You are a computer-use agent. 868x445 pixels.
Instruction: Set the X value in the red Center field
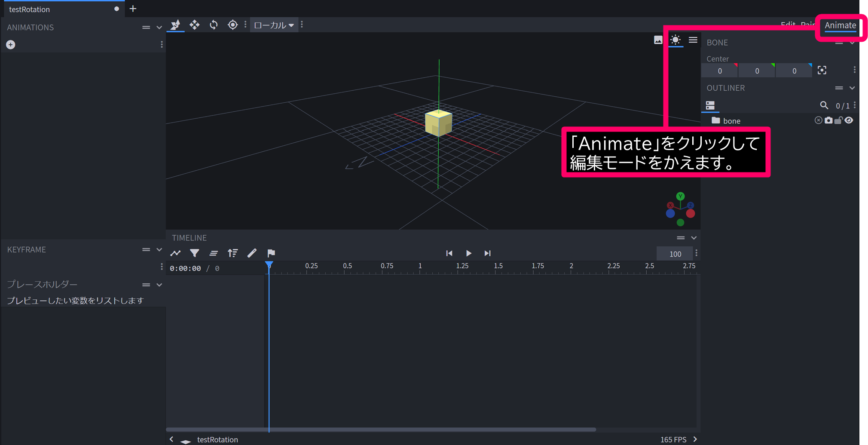(x=719, y=71)
